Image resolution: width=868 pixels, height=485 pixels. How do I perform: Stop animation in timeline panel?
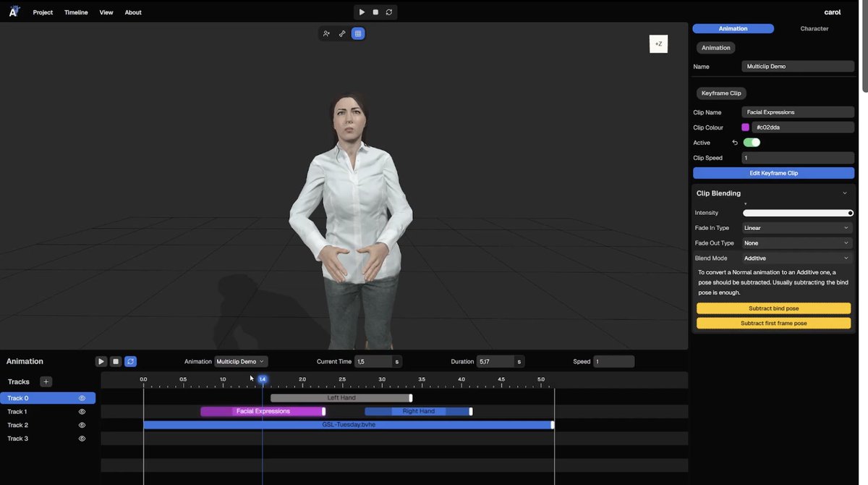[x=116, y=361]
